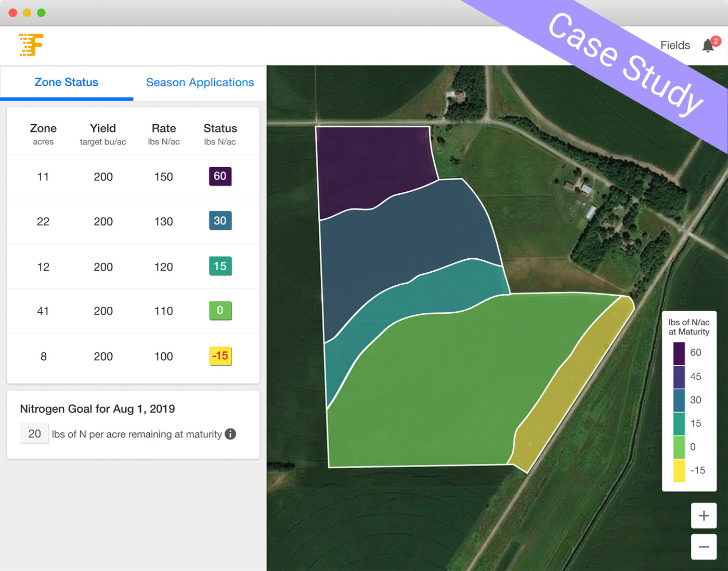
Task: Click the 60 purple legend swatch
Action: click(x=679, y=353)
